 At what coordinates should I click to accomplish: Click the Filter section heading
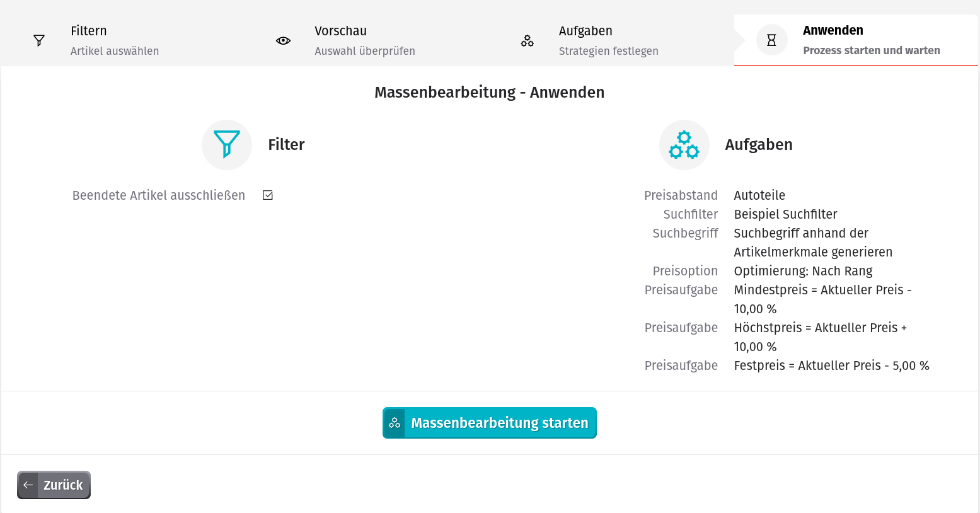tap(286, 145)
